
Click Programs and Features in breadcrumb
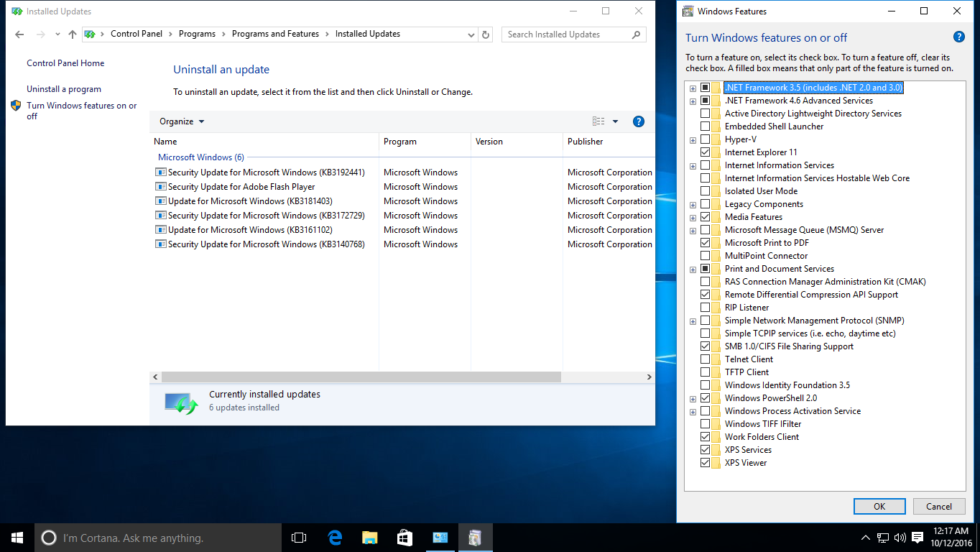point(275,34)
